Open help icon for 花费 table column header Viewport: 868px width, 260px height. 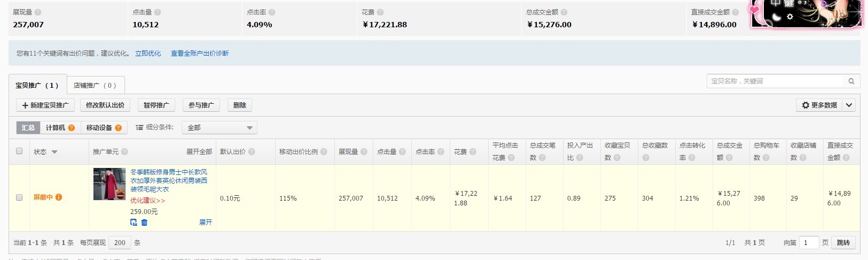tap(473, 152)
